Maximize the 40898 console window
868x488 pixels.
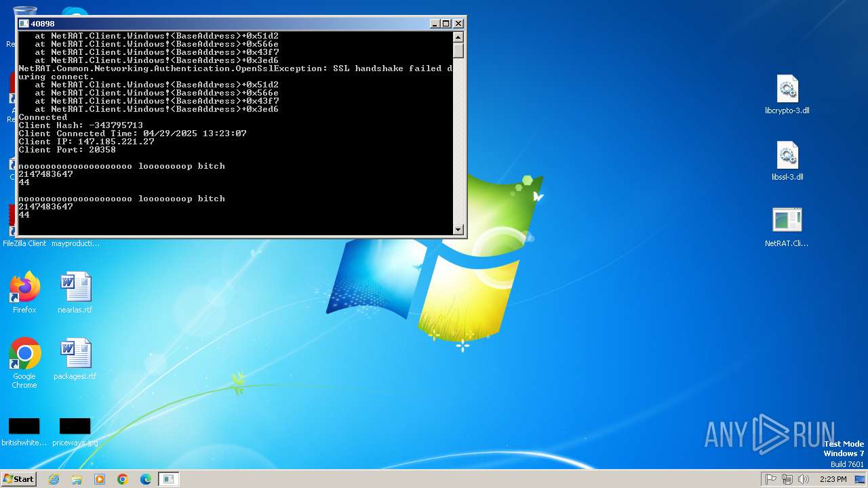[446, 24]
